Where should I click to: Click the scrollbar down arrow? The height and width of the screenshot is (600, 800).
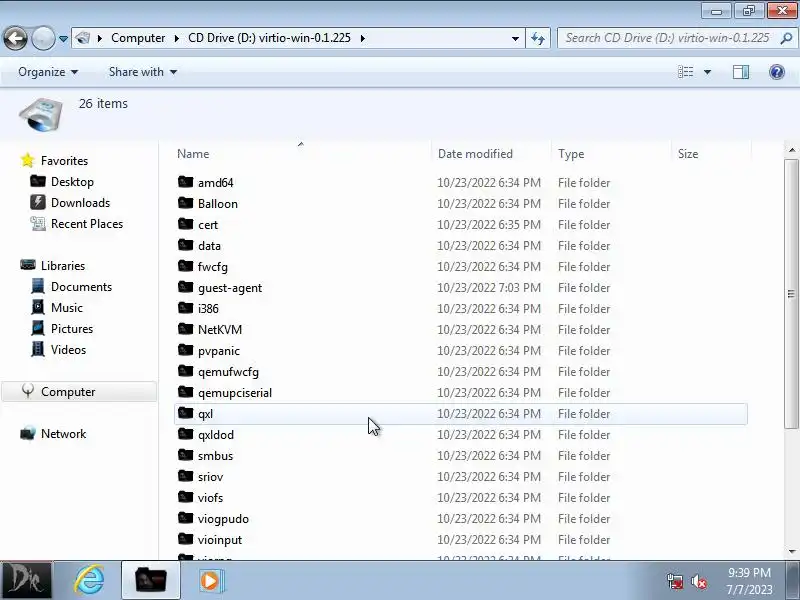[791, 551]
